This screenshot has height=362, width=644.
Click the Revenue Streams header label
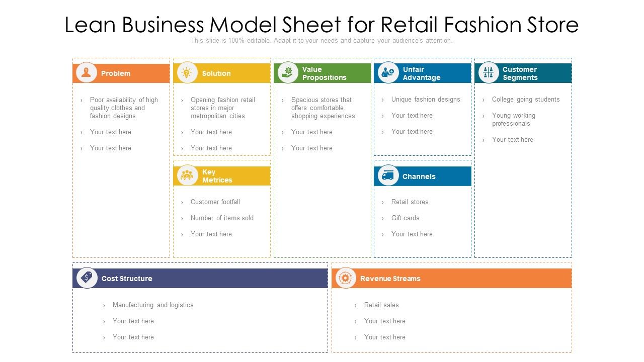click(390, 279)
